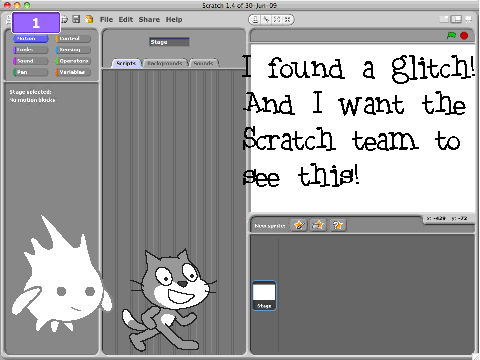
Task: Click the green flag to start scripts
Action: point(451,35)
